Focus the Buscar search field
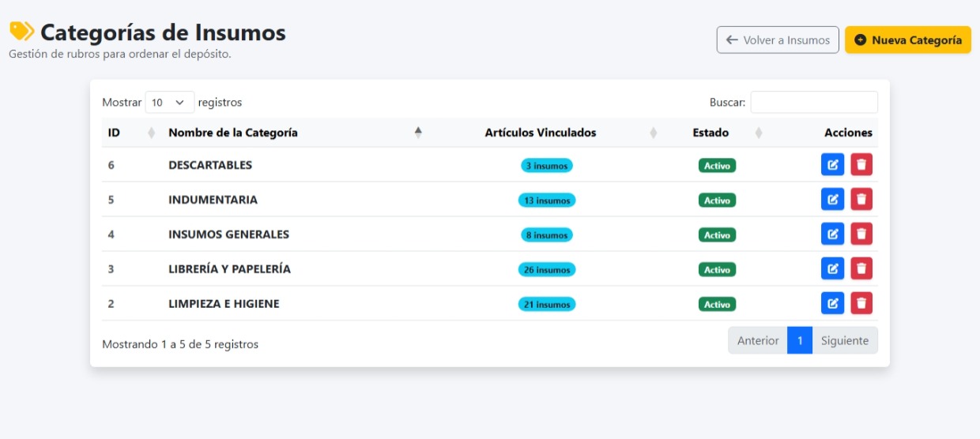The image size is (980, 439). (x=814, y=103)
